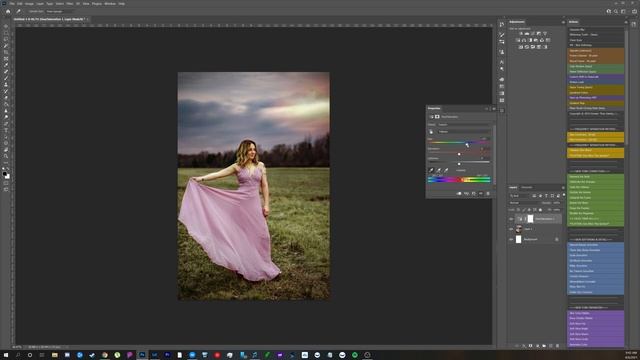Open the Actions panel menu
The height and width of the screenshot is (360, 640).
[626, 22]
